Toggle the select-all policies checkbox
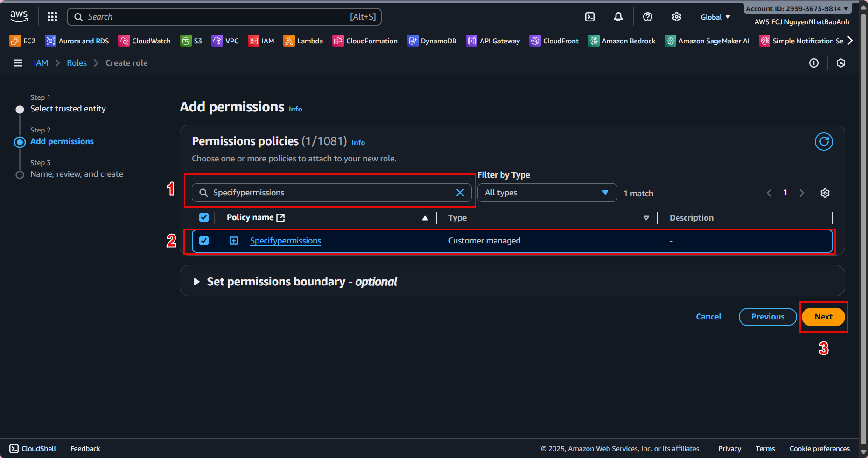The width and height of the screenshot is (868, 458). (x=204, y=217)
